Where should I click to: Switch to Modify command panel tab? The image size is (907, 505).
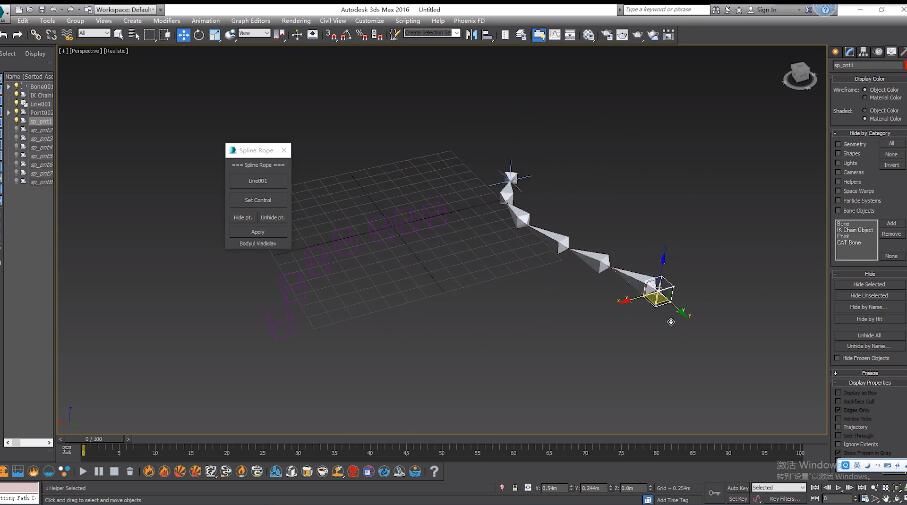coord(849,51)
